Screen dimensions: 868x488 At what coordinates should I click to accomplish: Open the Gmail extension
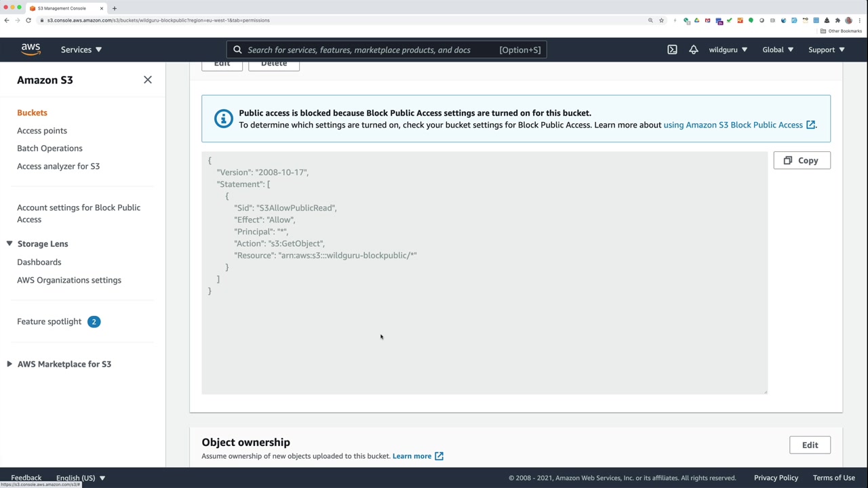[x=707, y=20]
